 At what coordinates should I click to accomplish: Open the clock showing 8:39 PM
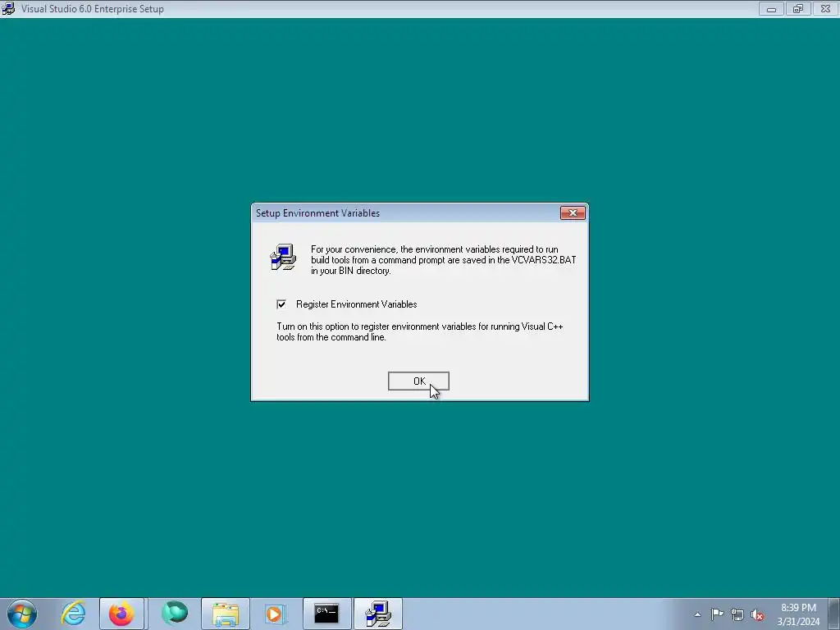click(x=798, y=614)
